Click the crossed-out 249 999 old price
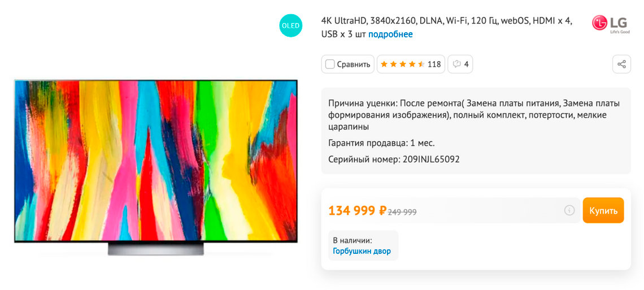Image resolution: width=644 pixels, height=290 pixels. pyautogui.click(x=402, y=212)
